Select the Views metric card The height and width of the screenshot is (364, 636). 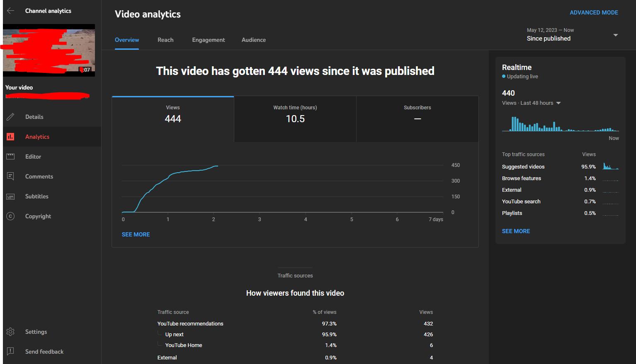tap(173, 119)
